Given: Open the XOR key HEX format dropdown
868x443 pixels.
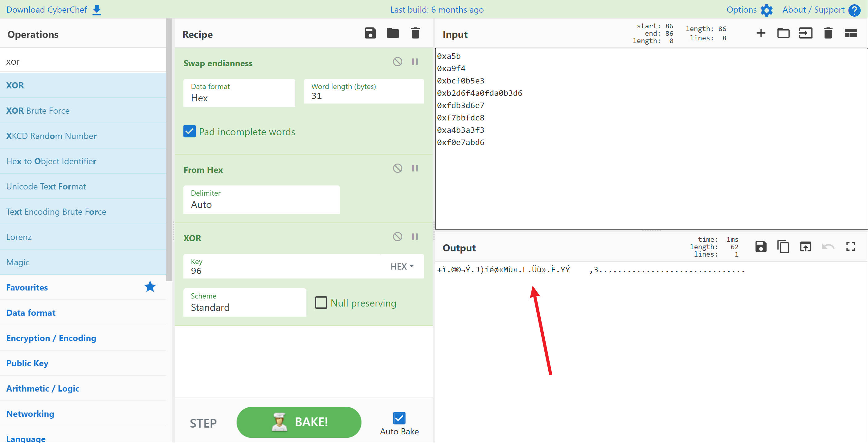Looking at the screenshot, I should pos(402,266).
